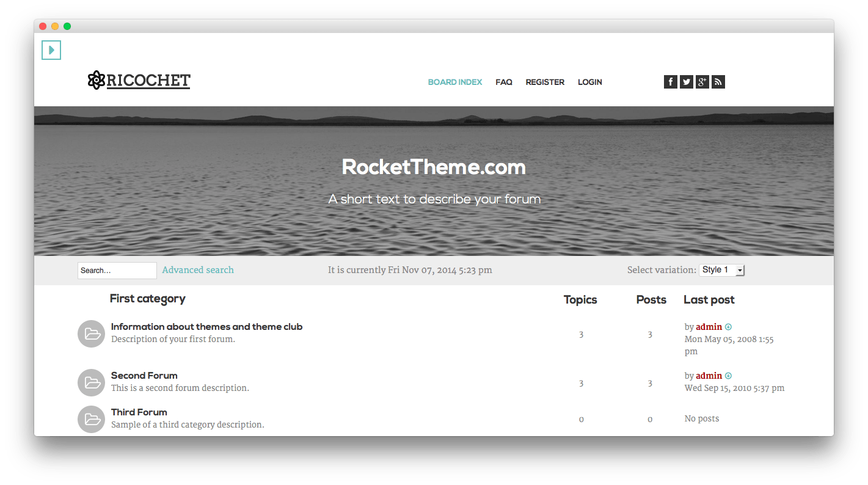View latest post icon in Second Forum row
This screenshot has width=868, height=485.
point(728,376)
